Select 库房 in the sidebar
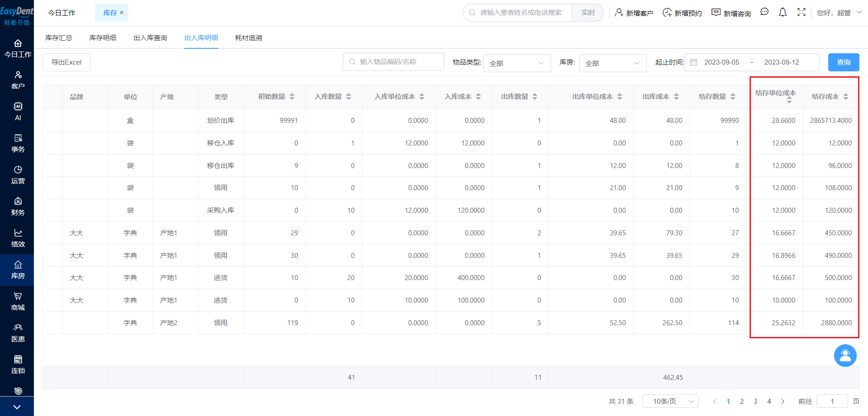 point(18,270)
